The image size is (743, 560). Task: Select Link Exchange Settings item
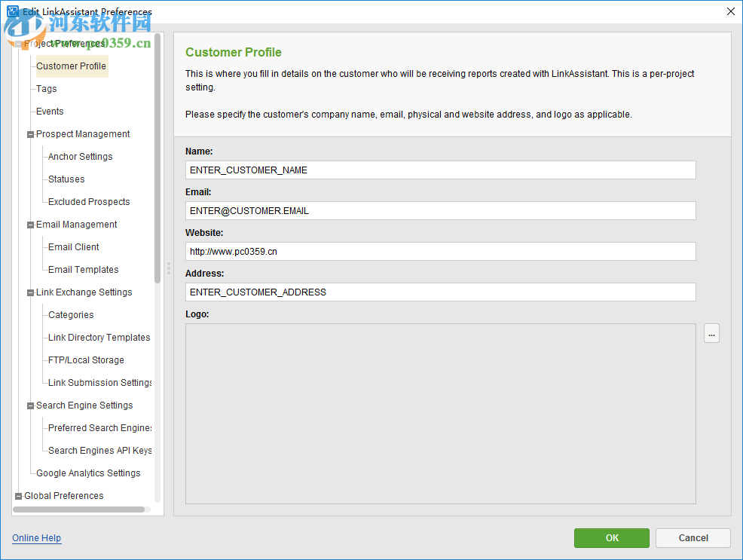[x=84, y=292]
